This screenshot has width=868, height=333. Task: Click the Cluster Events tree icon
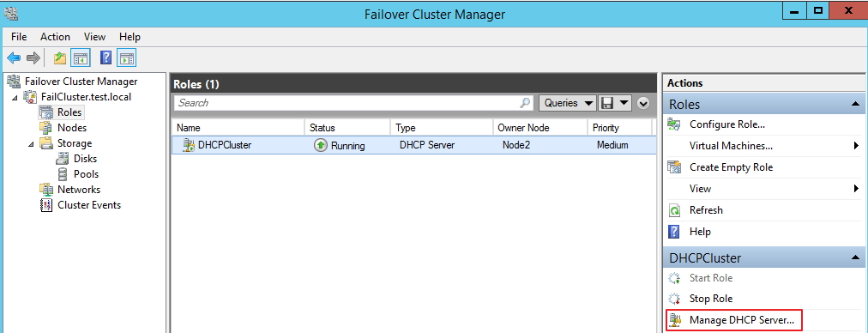coord(46,205)
